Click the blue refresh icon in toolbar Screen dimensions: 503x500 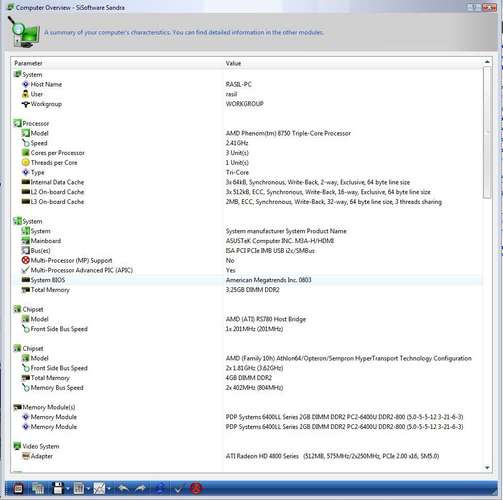pos(160,488)
